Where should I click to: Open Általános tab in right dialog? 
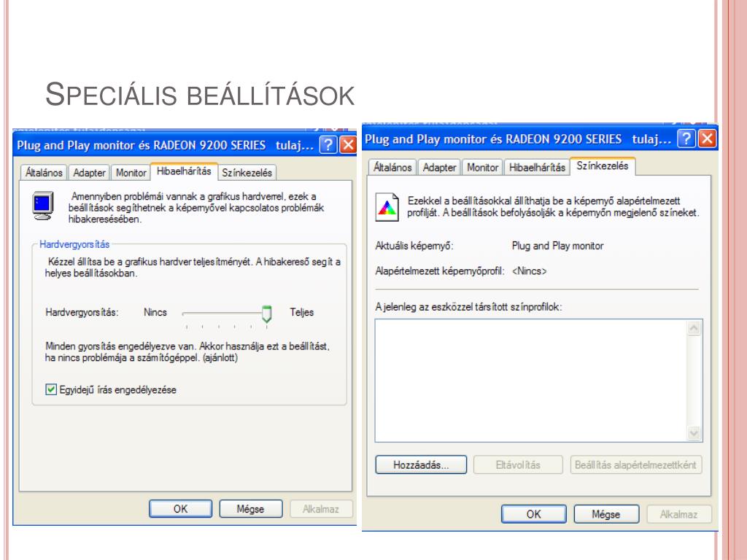coord(392,167)
